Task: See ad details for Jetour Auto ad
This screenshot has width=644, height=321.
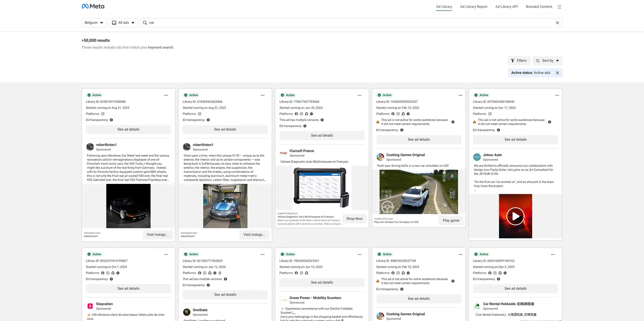Action: 515,139
